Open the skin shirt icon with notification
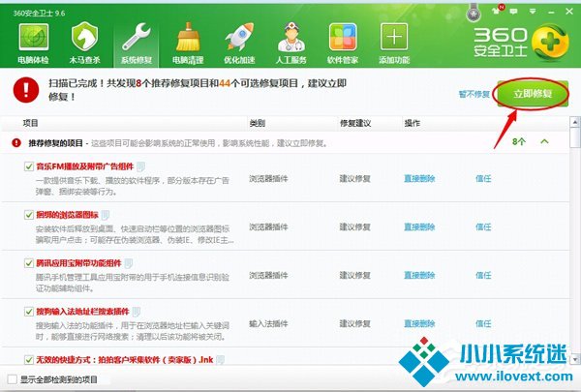Image resolution: width=581 pixels, height=392 pixels. 497,10
